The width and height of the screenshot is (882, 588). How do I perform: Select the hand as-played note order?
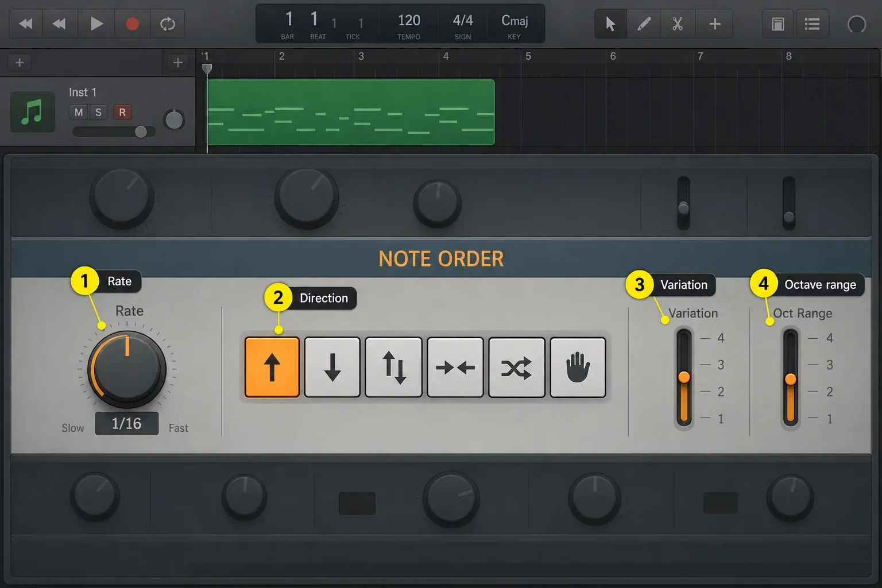click(x=578, y=367)
